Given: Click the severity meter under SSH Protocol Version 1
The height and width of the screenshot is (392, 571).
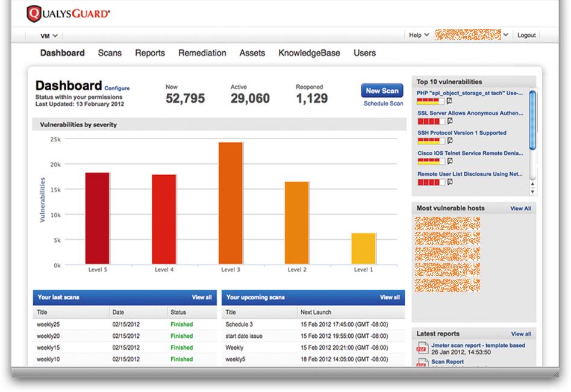Looking at the screenshot, I should pyautogui.click(x=431, y=140).
